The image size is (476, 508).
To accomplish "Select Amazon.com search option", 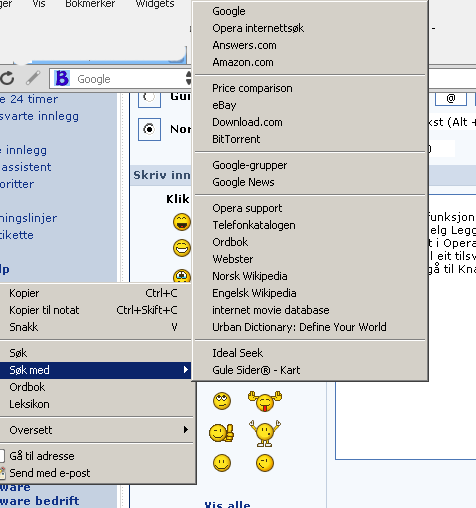I will pos(310,62).
